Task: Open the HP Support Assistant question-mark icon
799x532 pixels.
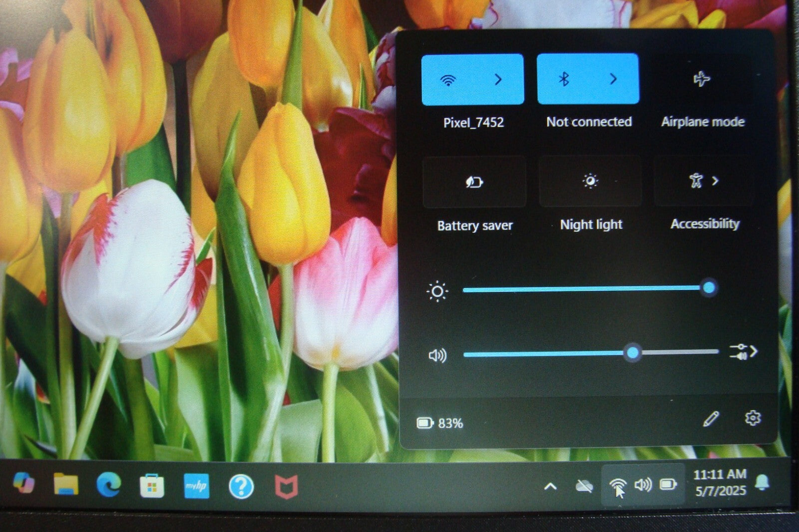Action: tap(241, 486)
